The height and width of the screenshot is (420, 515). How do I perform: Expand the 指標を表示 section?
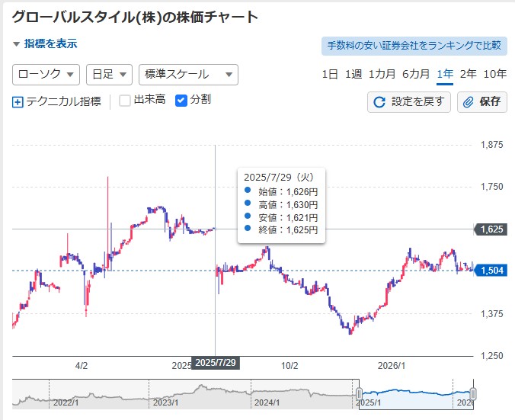coord(45,44)
